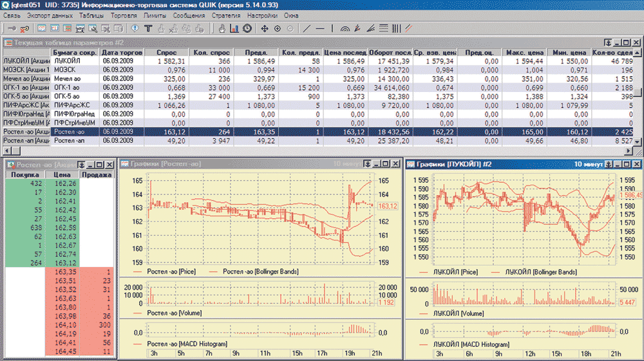Open the first table-window toolbar icon
Viewport: 644px width, 361px height.
[41, 29]
